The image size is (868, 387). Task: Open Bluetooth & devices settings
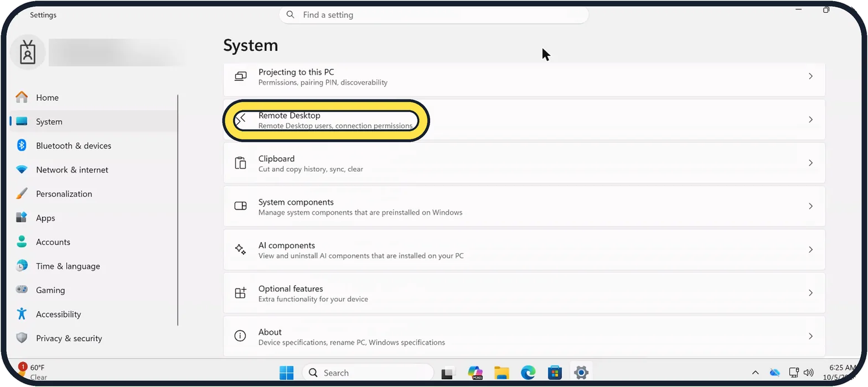coord(93,145)
